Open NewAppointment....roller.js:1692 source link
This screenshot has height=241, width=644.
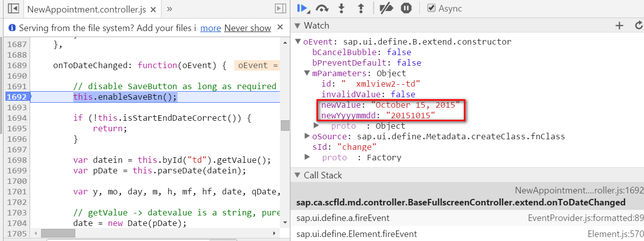point(579,190)
